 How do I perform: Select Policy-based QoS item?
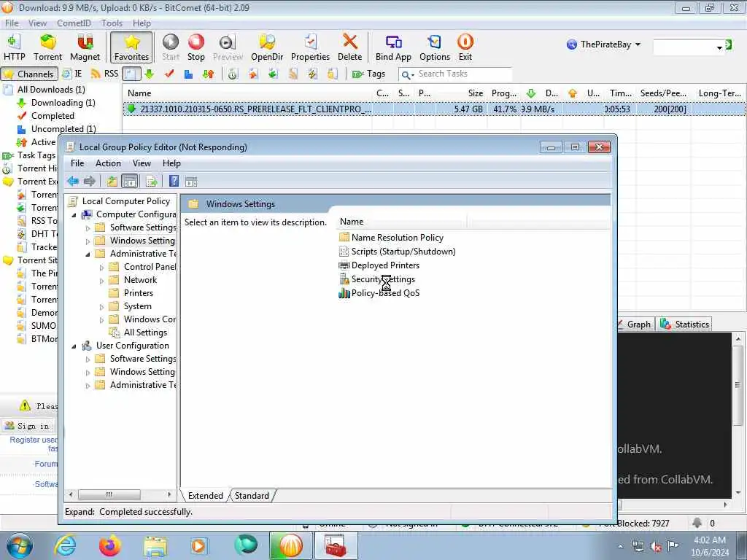pyautogui.click(x=385, y=293)
